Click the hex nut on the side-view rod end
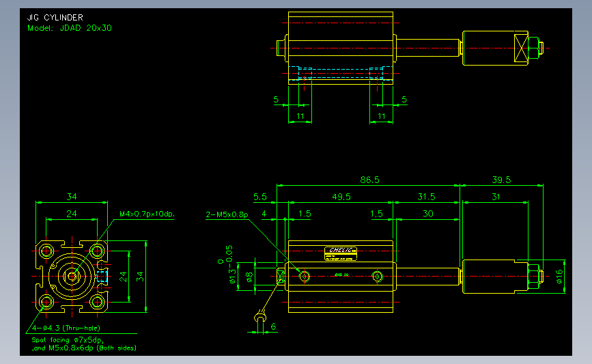Image resolution: width=592 pixels, height=364 pixels. pyautogui.click(x=533, y=277)
